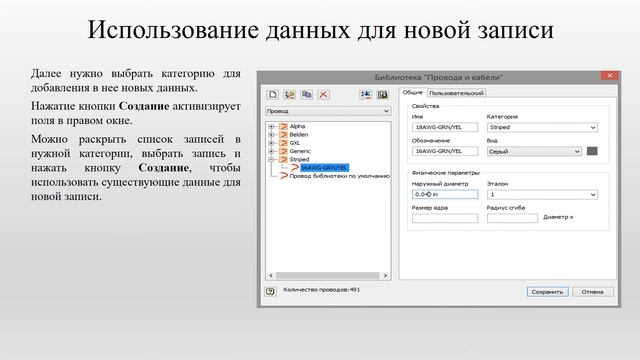
Task: Click tree scrollbar left arrow
Action: point(271,276)
